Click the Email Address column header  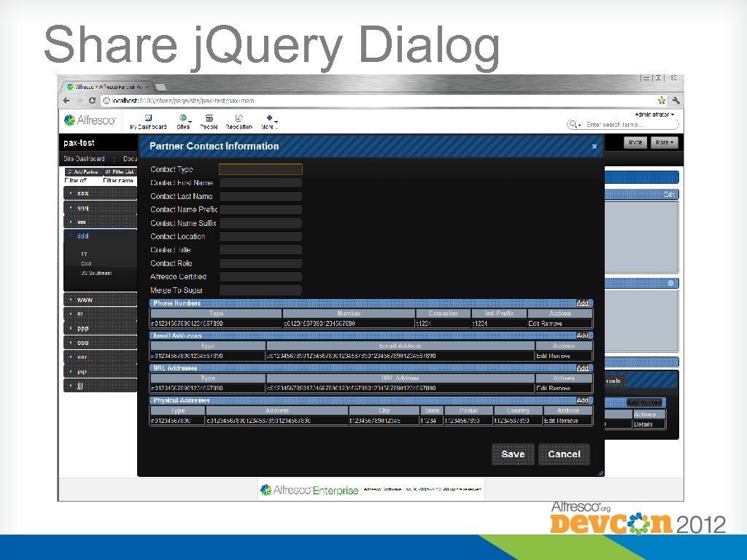(400, 346)
